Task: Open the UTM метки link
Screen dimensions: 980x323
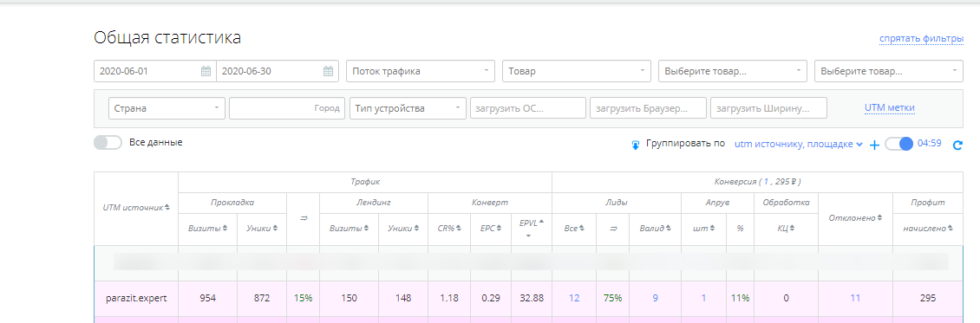Action: pos(890,108)
